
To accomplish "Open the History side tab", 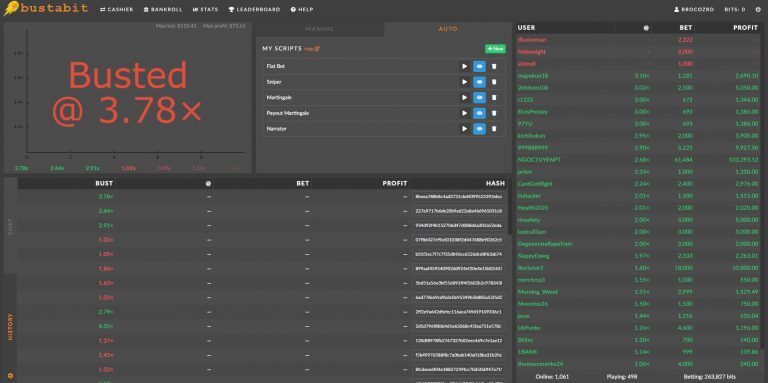I will (x=10, y=327).
